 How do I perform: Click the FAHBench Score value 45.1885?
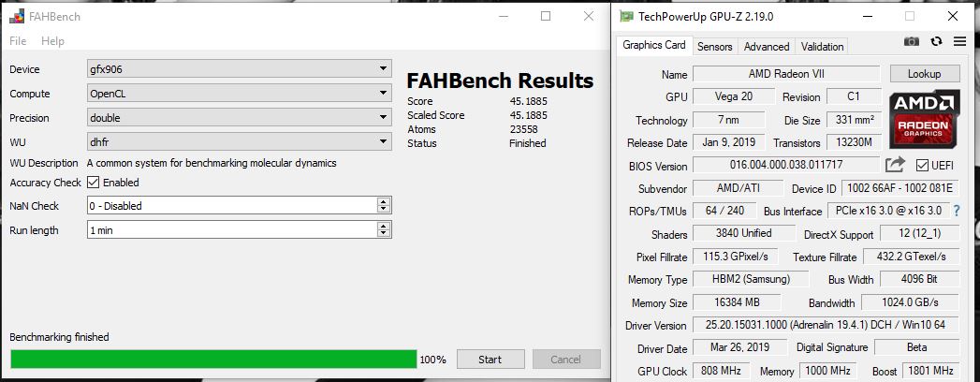tap(529, 101)
